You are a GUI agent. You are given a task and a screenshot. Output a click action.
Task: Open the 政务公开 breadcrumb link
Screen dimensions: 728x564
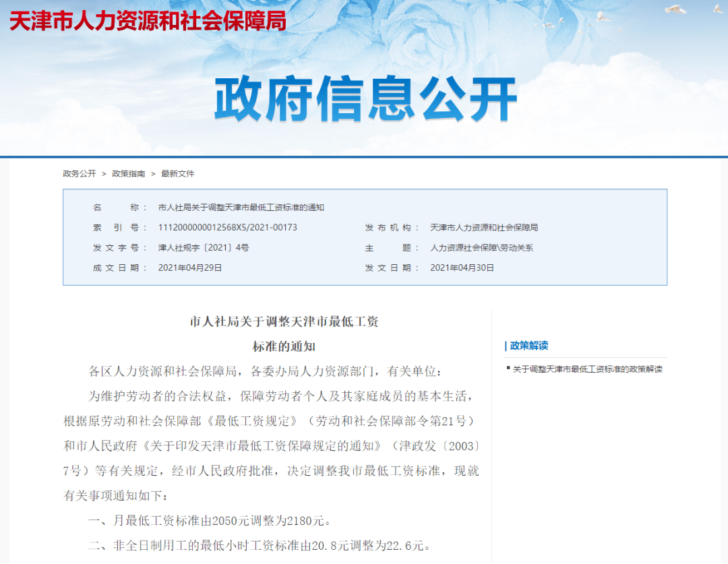tap(80, 174)
